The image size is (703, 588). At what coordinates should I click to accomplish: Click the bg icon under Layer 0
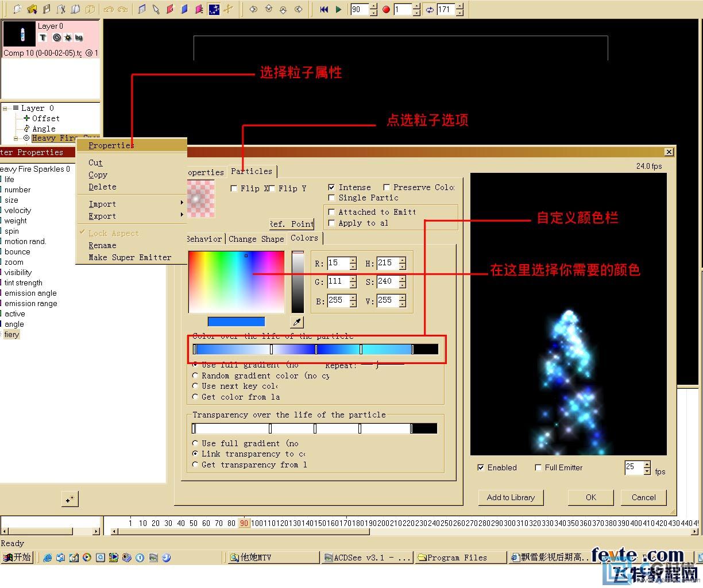point(79,37)
